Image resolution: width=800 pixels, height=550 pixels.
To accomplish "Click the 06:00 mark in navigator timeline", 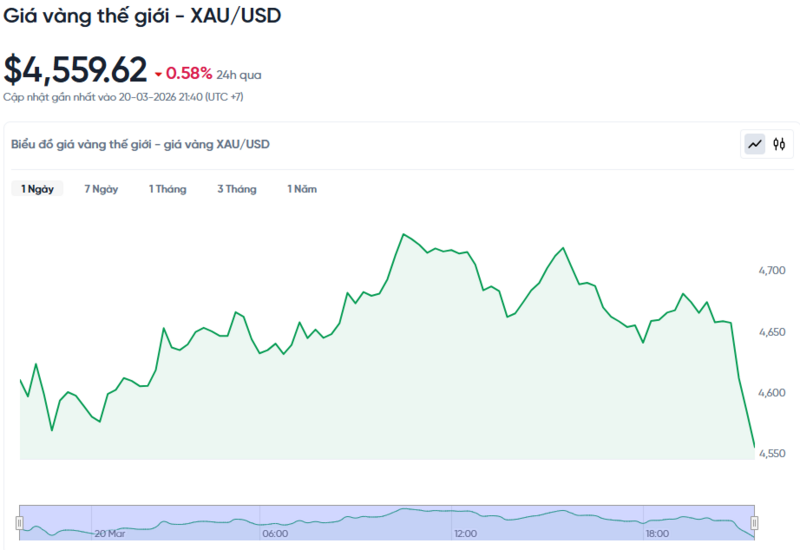I will [x=275, y=534].
